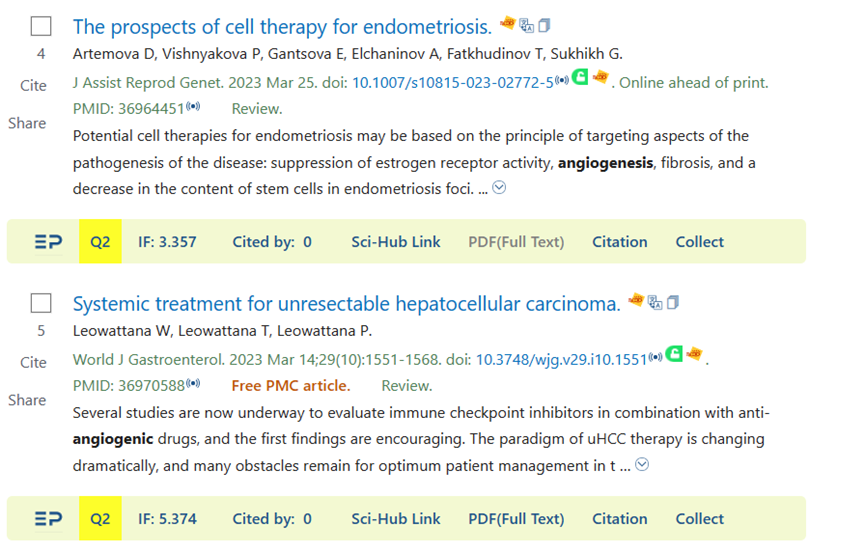Tick the checkbox for article 4

coord(41,26)
